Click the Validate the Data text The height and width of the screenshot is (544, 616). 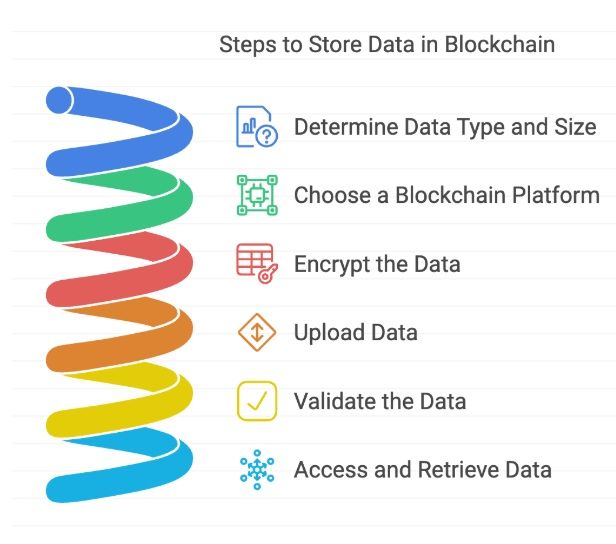pos(380,401)
